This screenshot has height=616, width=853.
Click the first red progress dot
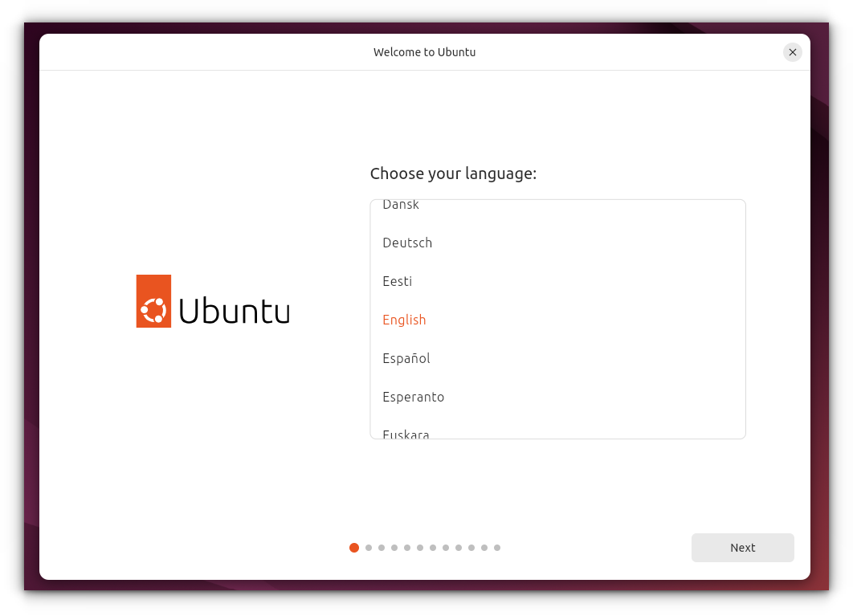[x=354, y=547]
